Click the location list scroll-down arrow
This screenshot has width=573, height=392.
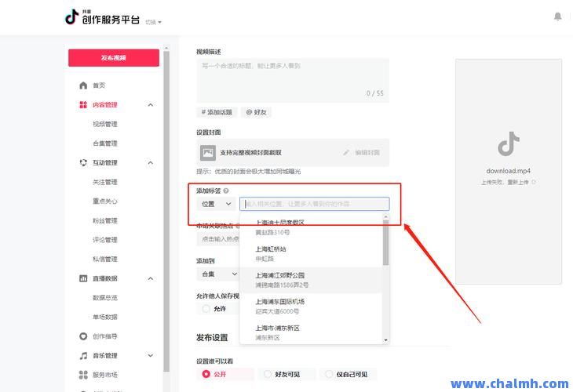tap(385, 340)
